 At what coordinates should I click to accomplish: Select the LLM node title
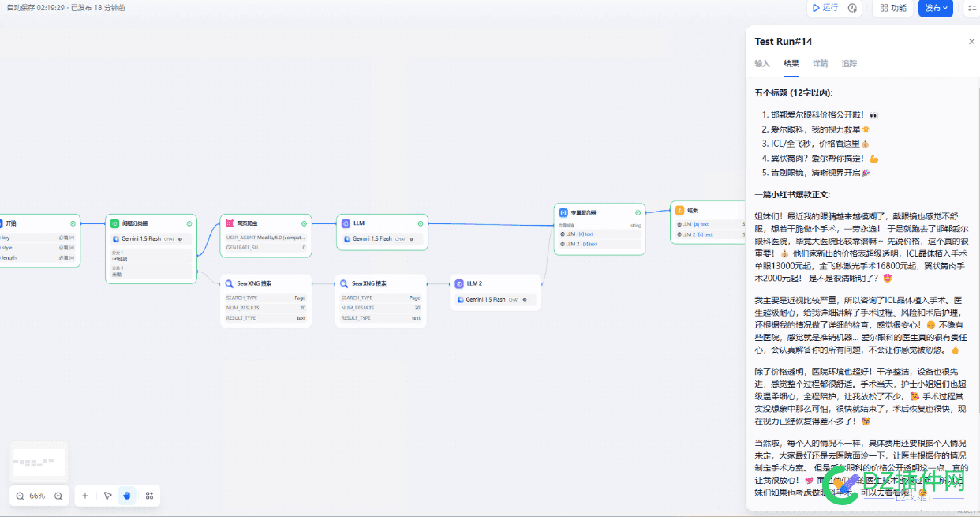(359, 223)
